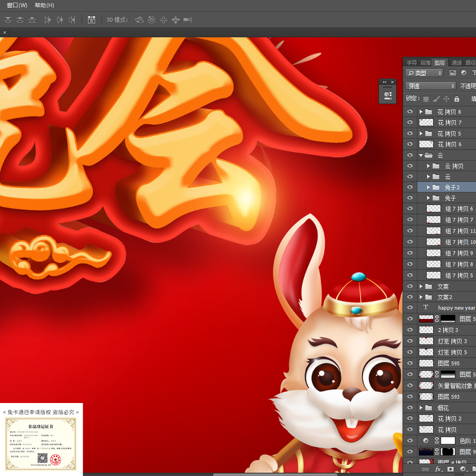
Task: Lock all padlock icon
Action: pos(456,99)
